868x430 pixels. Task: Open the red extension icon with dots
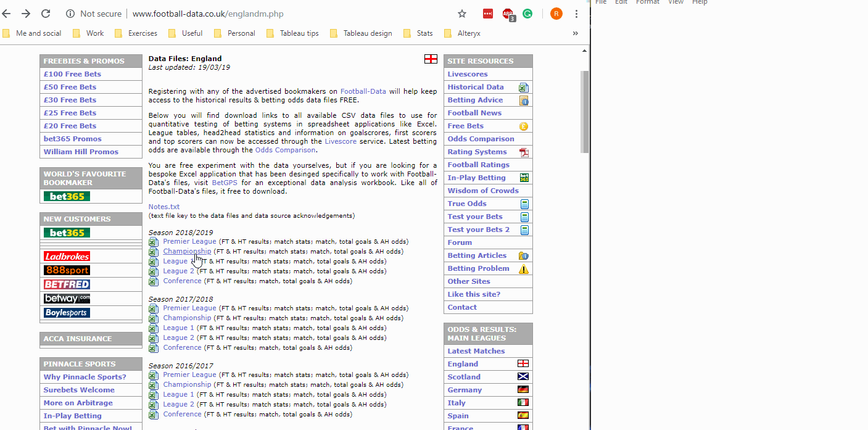pyautogui.click(x=488, y=14)
